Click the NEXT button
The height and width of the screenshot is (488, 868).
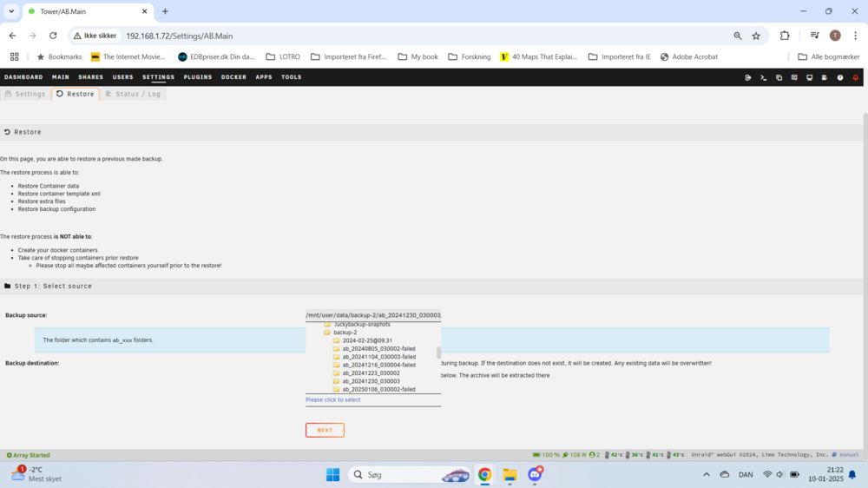[x=325, y=430]
